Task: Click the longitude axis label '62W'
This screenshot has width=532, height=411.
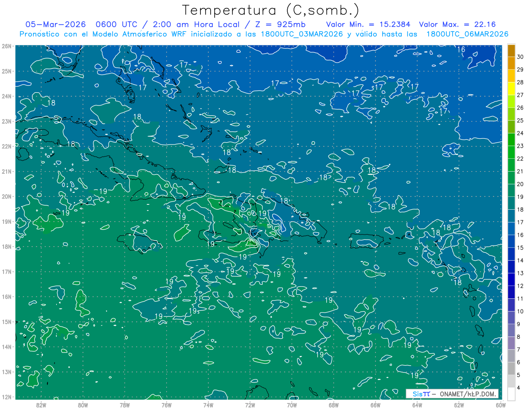Action: pyautogui.click(x=459, y=405)
